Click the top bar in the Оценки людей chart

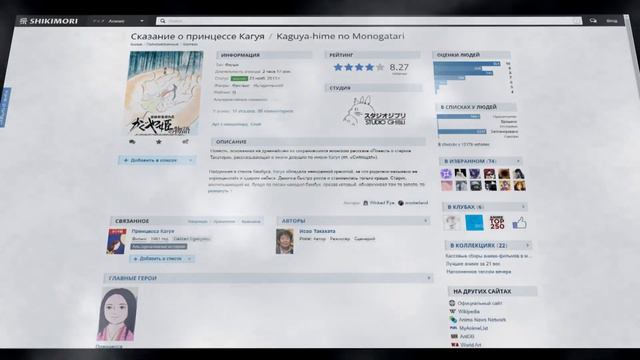click(x=467, y=64)
